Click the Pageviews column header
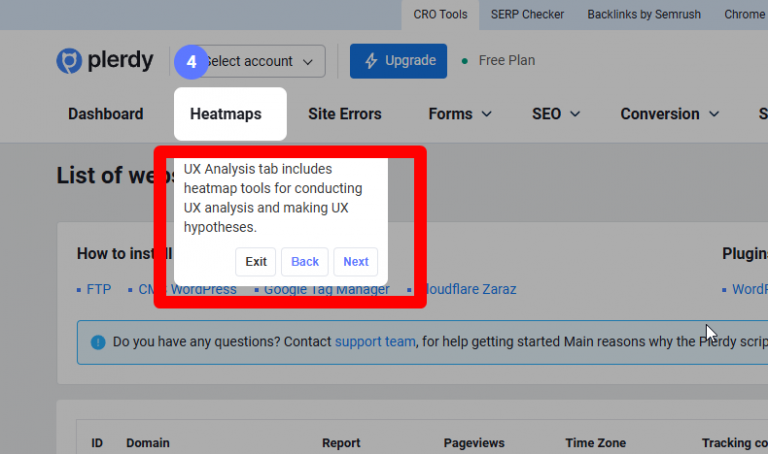The width and height of the screenshot is (768, 454). pyautogui.click(x=474, y=443)
